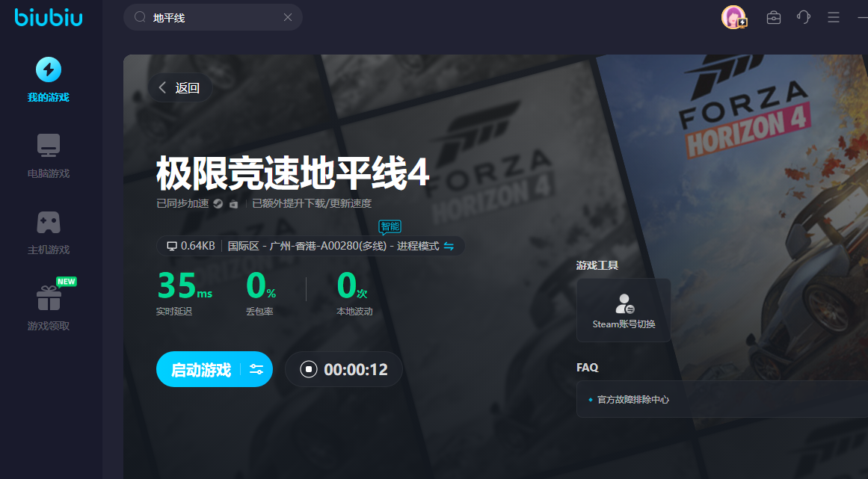Image resolution: width=868 pixels, height=479 pixels.
Task: Click the Steam platform icon under title
Action: click(x=218, y=203)
